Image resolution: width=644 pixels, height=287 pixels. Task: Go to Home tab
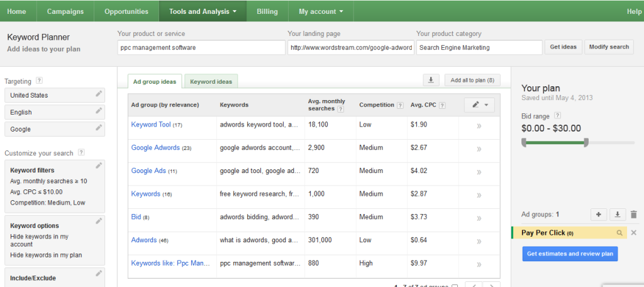click(16, 11)
